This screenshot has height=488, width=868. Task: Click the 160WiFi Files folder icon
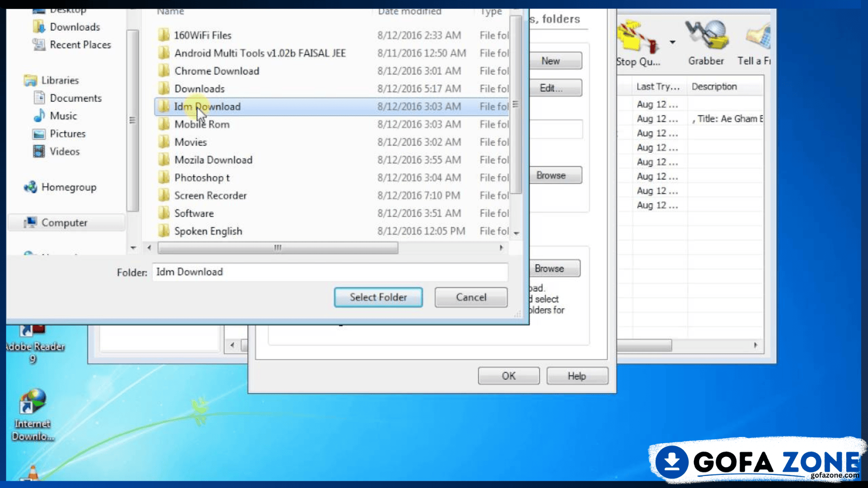click(x=164, y=35)
